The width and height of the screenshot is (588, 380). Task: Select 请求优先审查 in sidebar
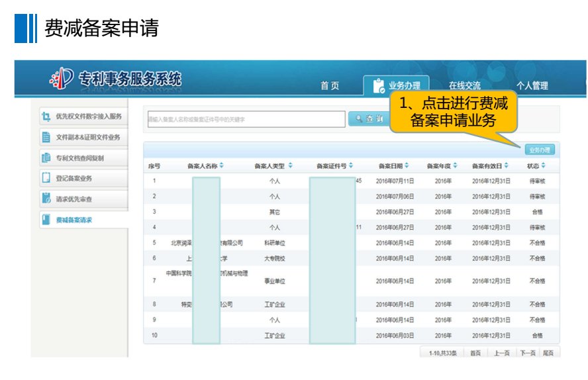pyautogui.click(x=83, y=199)
